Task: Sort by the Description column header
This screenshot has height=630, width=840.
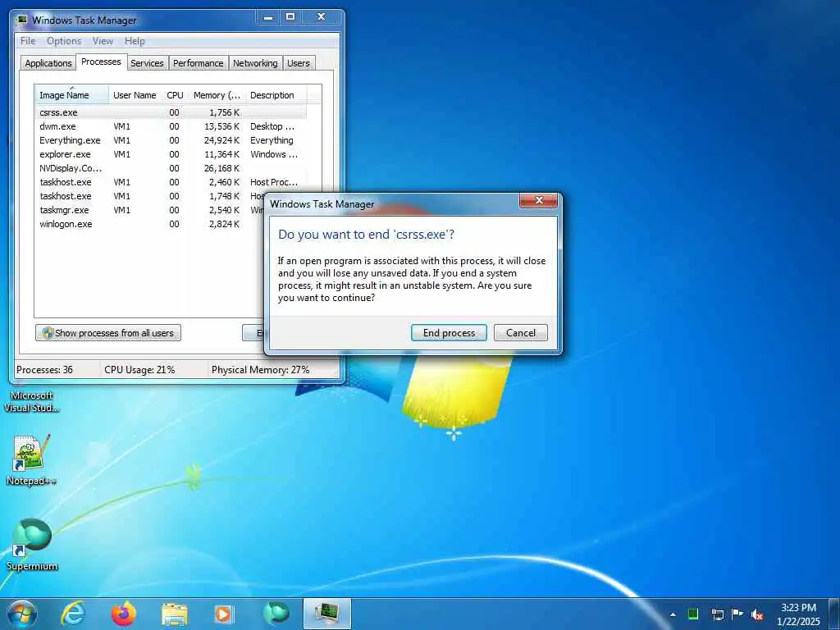Action: pos(276,95)
